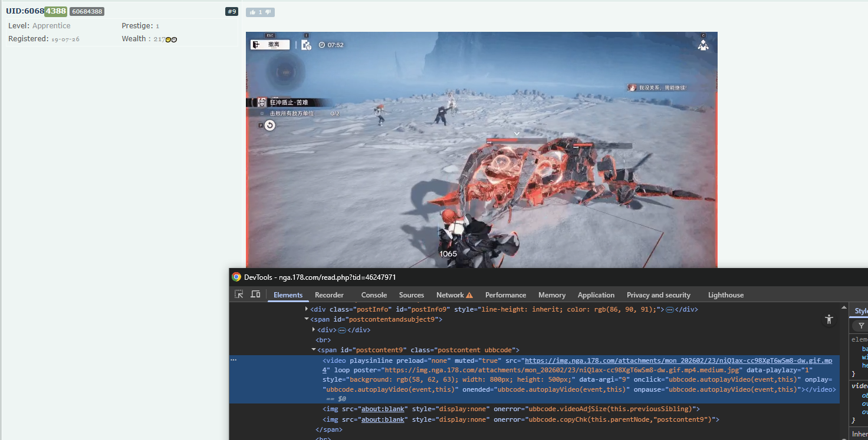The height and width of the screenshot is (440, 868).
Task: Click the Prestige value 1
Action: coord(157,26)
